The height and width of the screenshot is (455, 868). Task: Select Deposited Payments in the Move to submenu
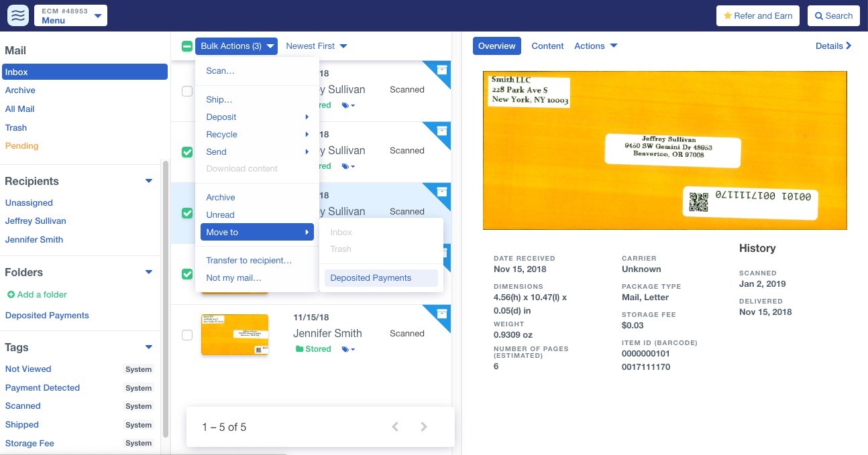pyautogui.click(x=370, y=277)
